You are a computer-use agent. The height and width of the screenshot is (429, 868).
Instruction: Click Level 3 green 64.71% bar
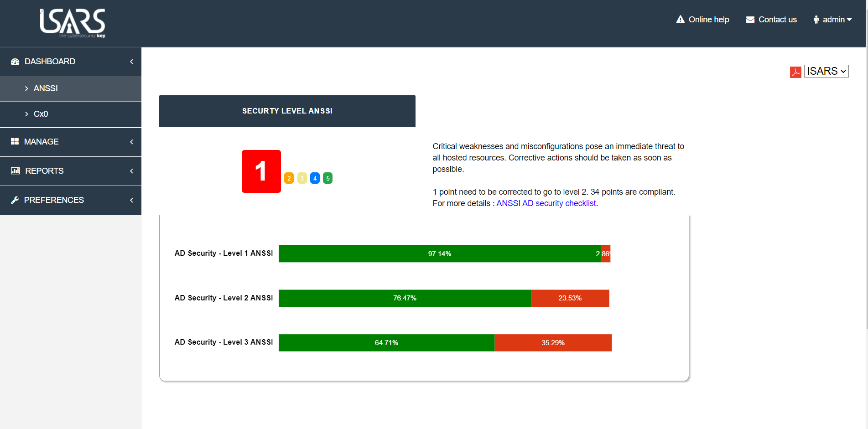click(387, 343)
